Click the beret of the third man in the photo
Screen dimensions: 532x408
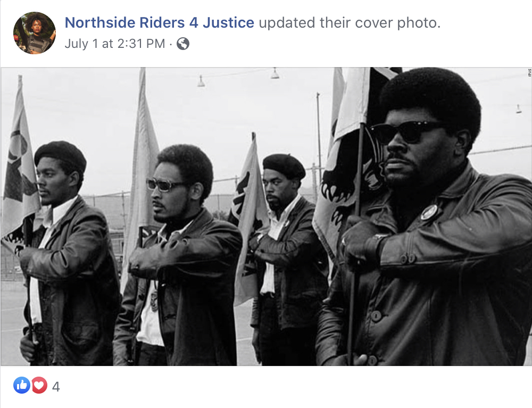pyautogui.click(x=284, y=166)
